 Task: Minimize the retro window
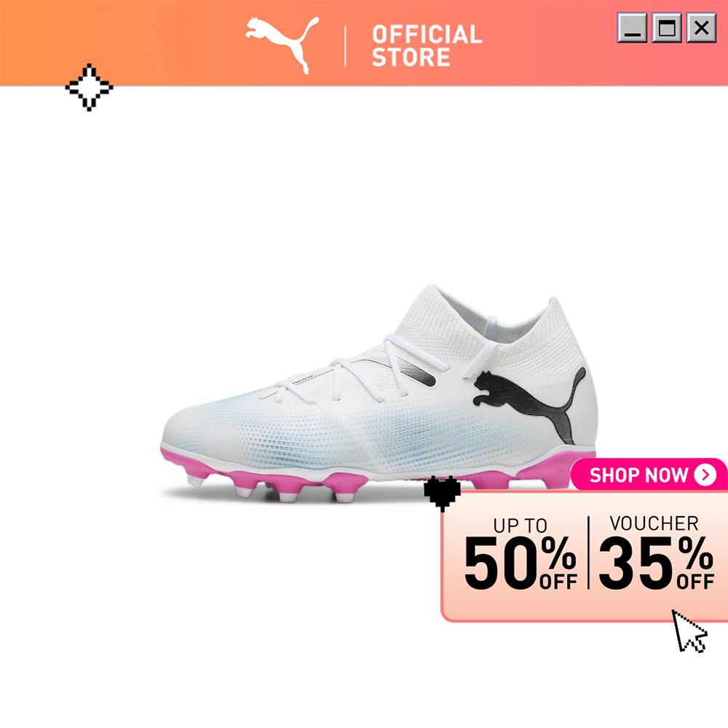[x=631, y=28]
